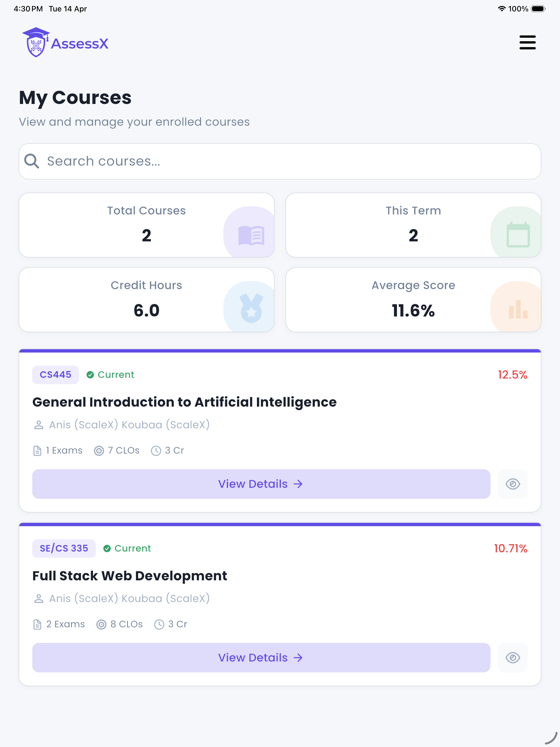This screenshot has width=560, height=747.
Task: Toggle the eye icon on the CS445 card
Action: pyautogui.click(x=513, y=484)
